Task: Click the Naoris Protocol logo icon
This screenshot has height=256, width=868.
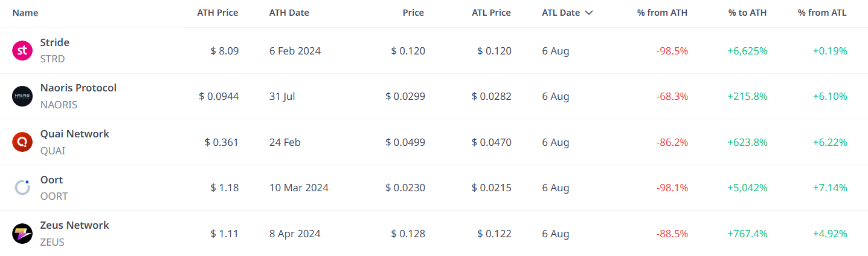Action: coord(22,96)
